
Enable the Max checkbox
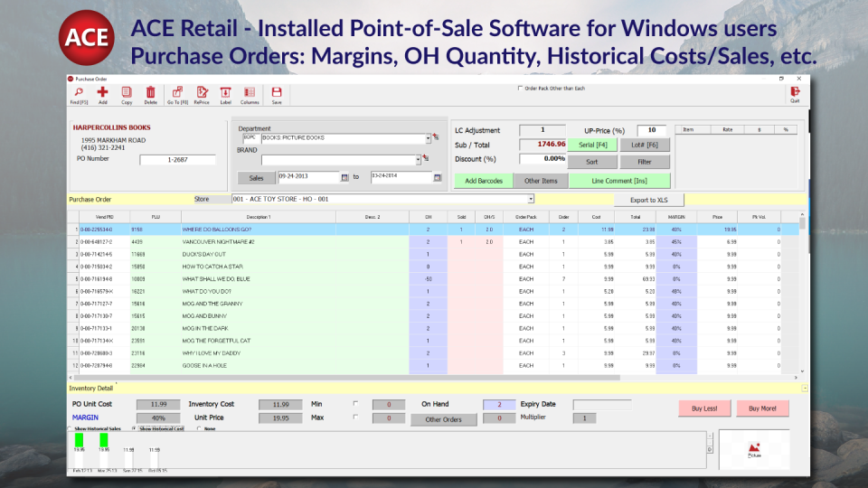355,417
